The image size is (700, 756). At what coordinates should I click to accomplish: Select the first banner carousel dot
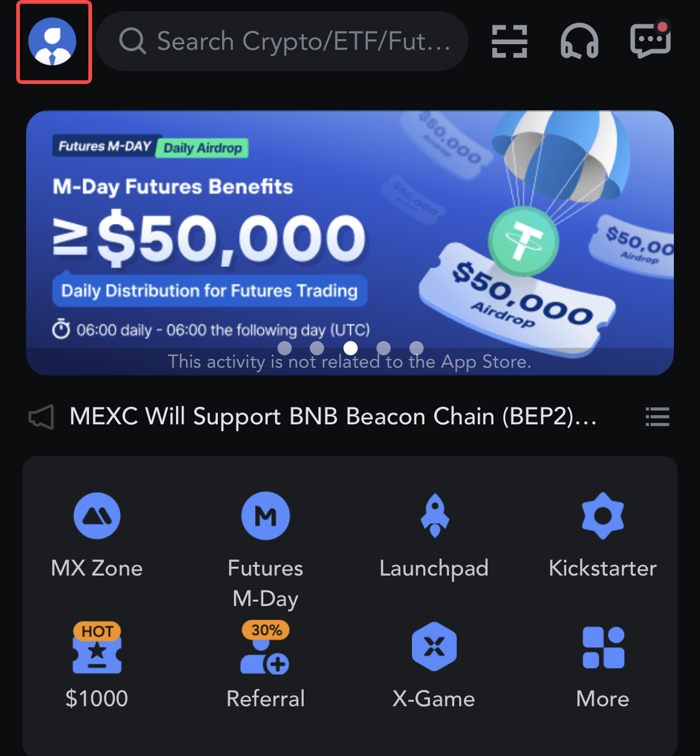pos(284,348)
